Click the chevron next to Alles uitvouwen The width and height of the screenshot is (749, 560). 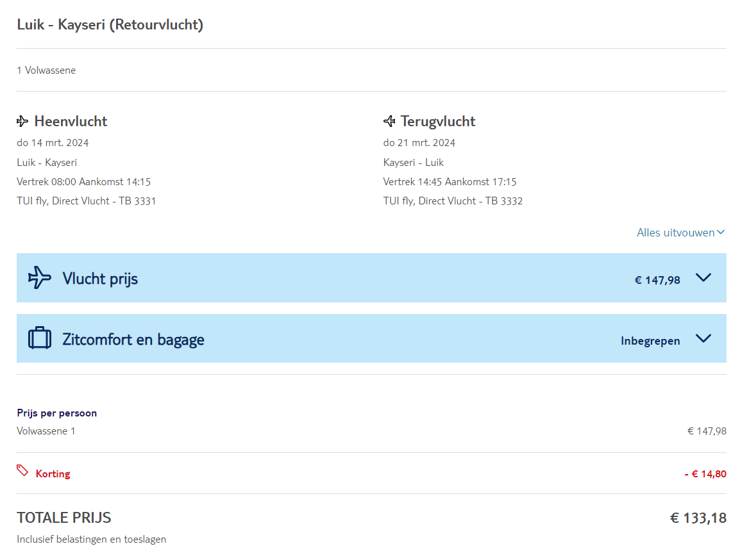[x=721, y=233]
